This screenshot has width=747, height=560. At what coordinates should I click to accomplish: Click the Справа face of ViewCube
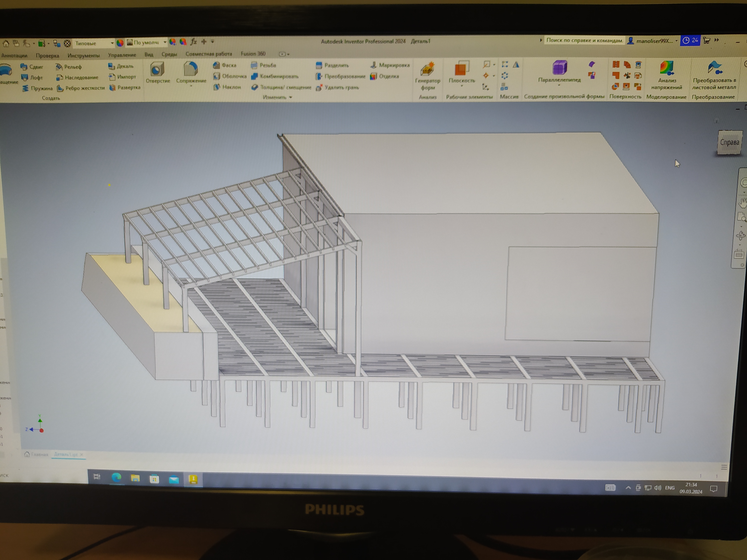(x=729, y=142)
